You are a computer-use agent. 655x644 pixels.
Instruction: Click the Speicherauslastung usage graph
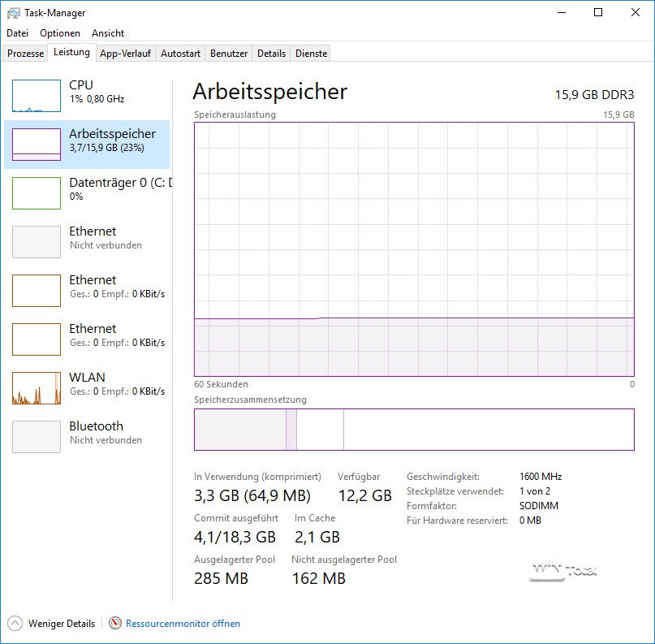(x=414, y=249)
